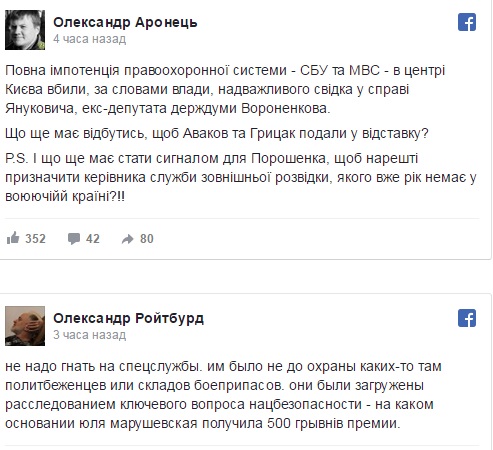
Task: Open Facebook logo on Ройтбурд's post
Action: (467, 318)
